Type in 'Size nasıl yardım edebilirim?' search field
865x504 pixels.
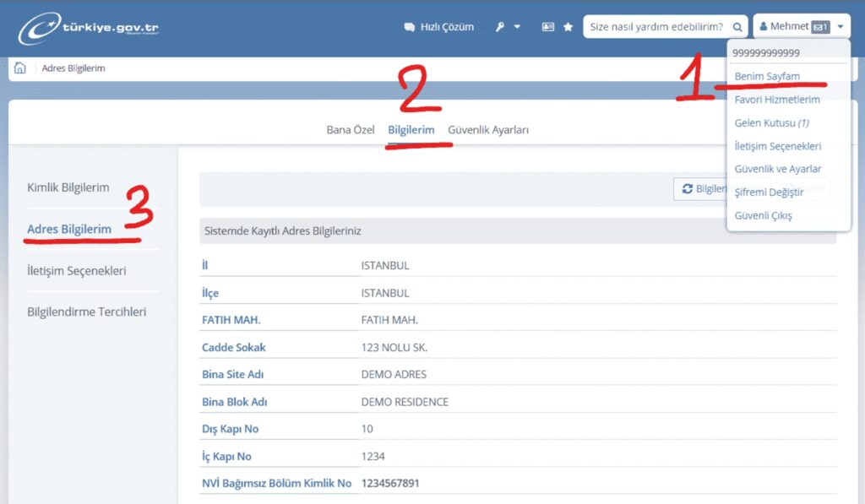[x=656, y=27]
